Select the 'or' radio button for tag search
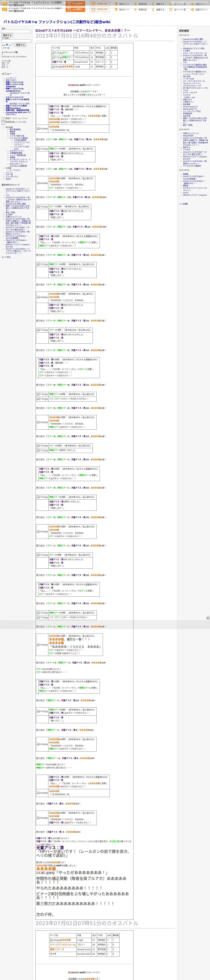This screenshot has width=210, height=980. point(13,45)
